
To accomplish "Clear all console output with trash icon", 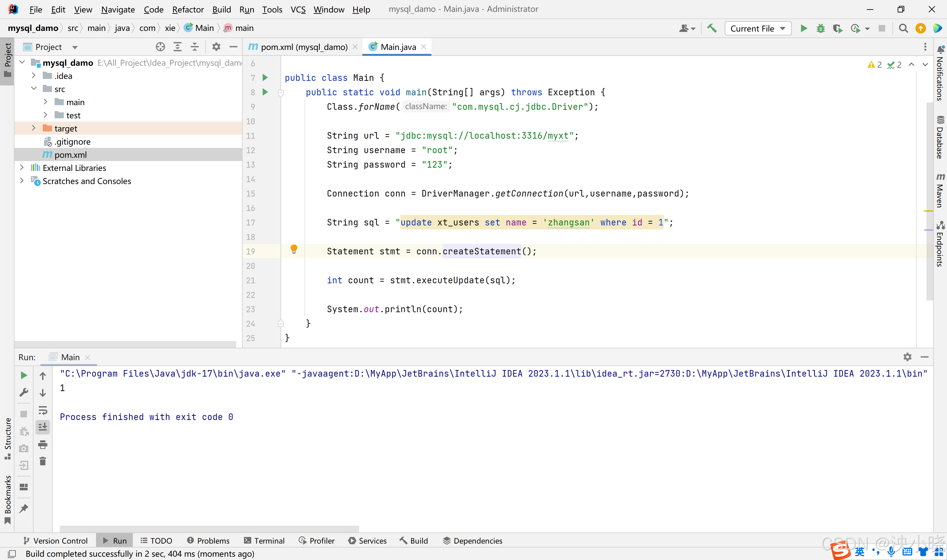I will tap(43, 461).
